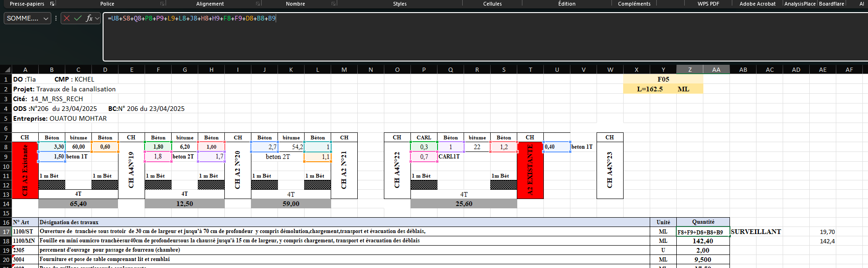Open the Alignement group dialog launcher
This screenshot has height=268, width=868.
coord(258,4)
